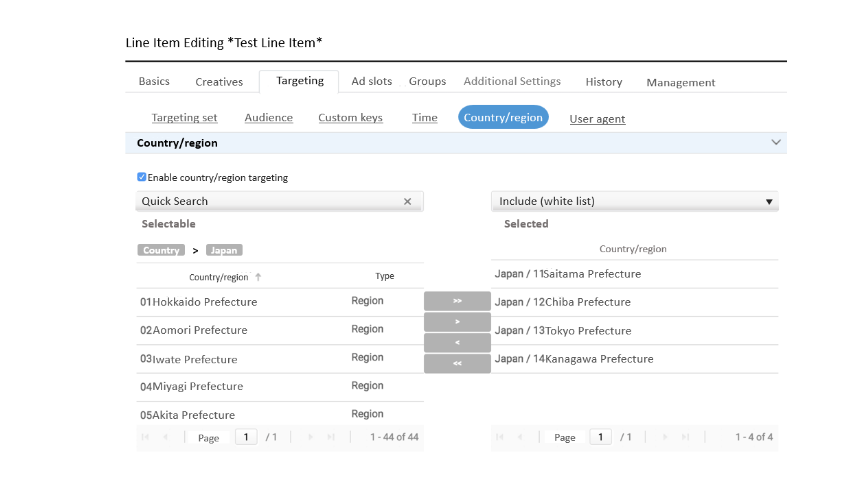Click the page number box under Selectable

tap(245, 437)
